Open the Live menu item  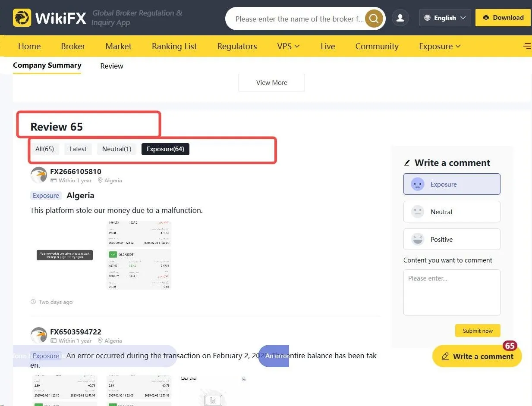(x=327, y=46)
